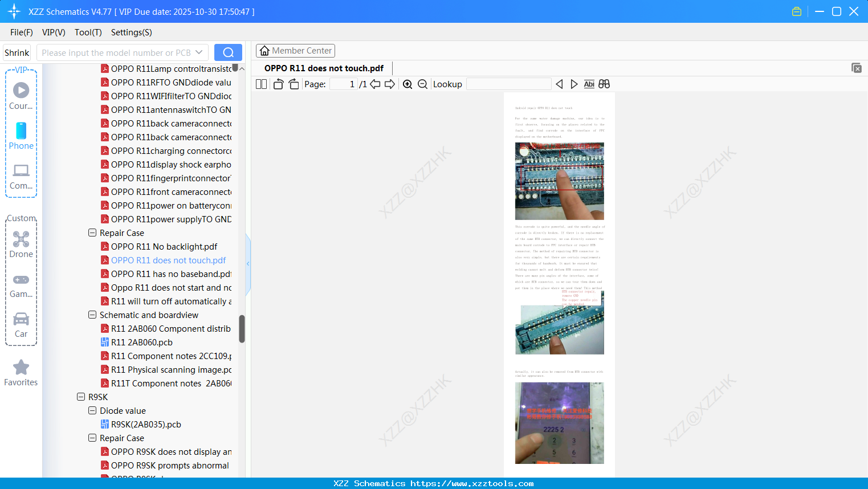Visit the xzztools.com link in the status bar

pos(472,483)
